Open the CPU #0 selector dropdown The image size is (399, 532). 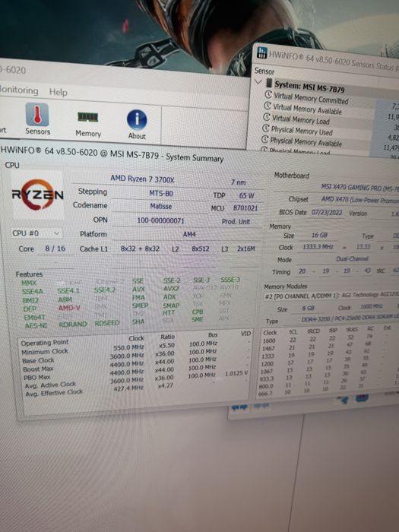point(36,233)
